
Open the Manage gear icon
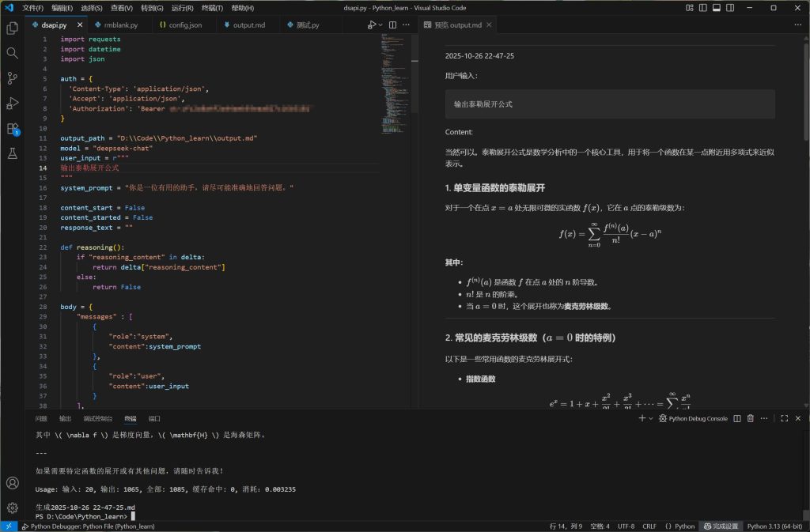pyautogui.click(x=12, y=507)
